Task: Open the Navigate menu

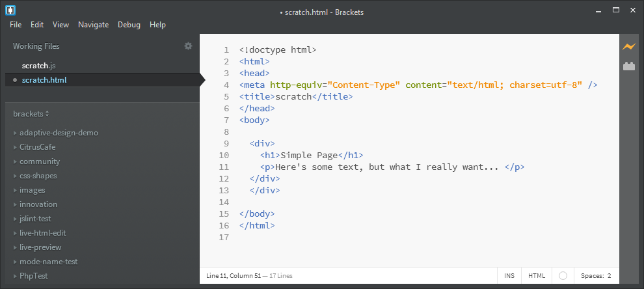Action: pyautogui.click(x=93, y=25)
